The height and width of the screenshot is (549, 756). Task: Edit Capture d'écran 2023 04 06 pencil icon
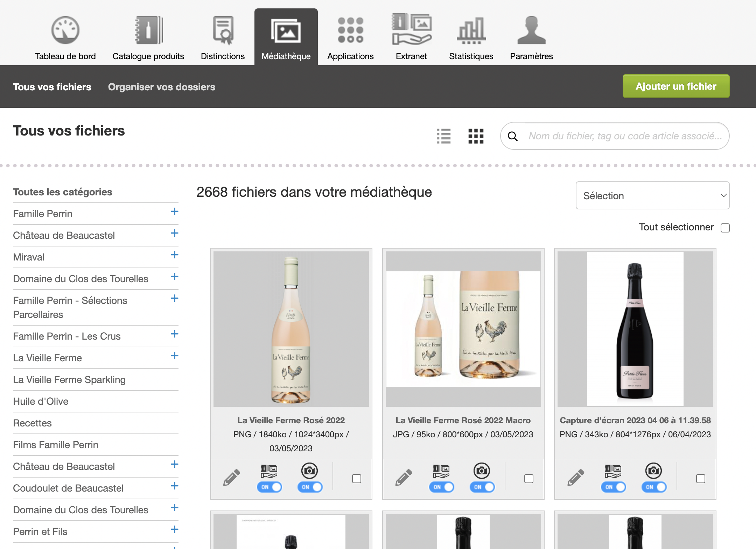coord(576,478)
